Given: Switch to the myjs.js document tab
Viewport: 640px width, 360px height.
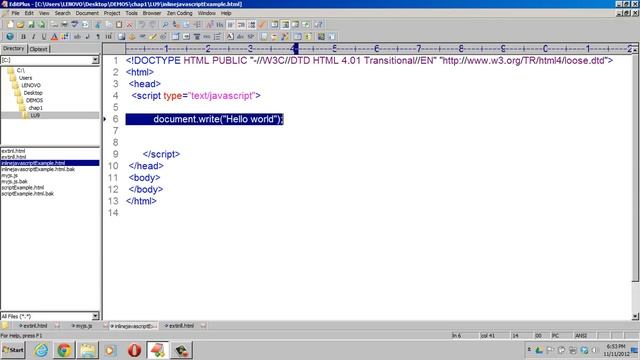Looking at the screenshot, I should pyautogui.click(x=84, y=326).
